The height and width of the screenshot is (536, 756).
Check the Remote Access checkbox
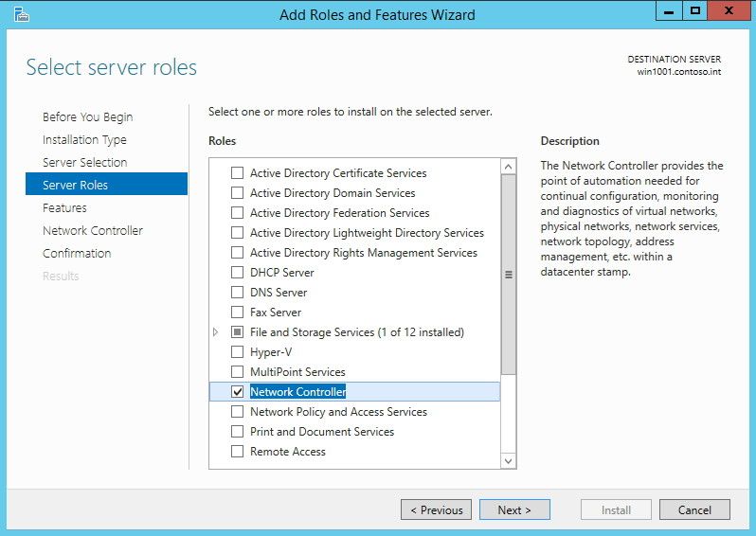click(x=237, y=451)
